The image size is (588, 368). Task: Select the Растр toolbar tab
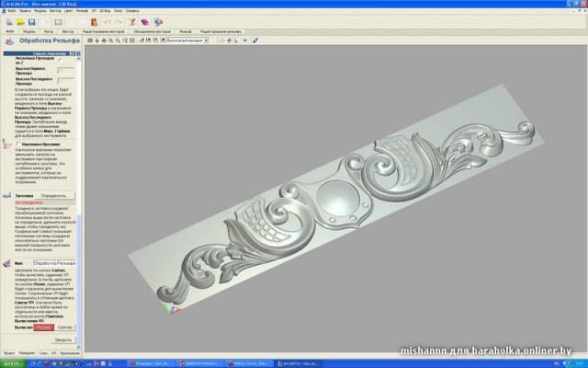coord(49,31)
